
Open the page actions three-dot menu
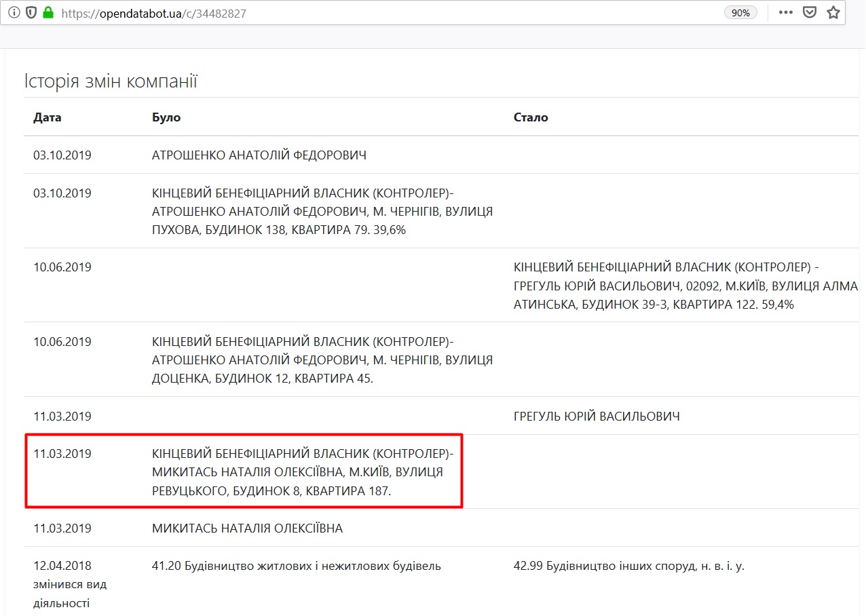click(x=785, y=13)
